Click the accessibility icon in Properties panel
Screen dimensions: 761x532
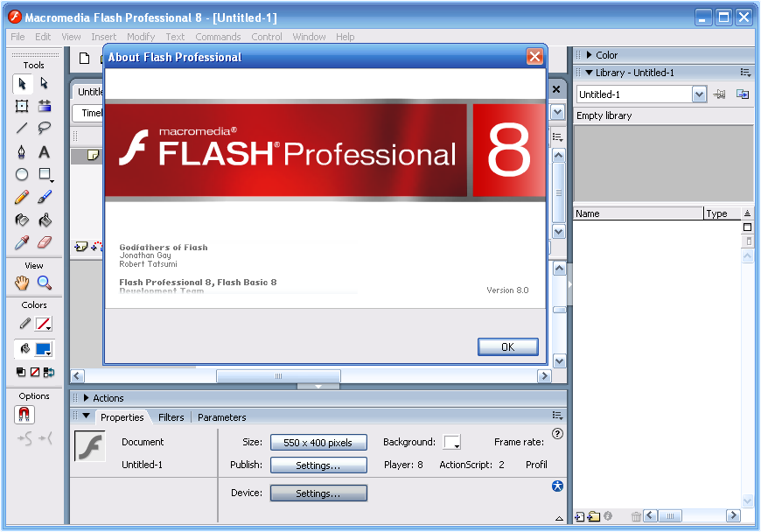[x=558, y=486]
